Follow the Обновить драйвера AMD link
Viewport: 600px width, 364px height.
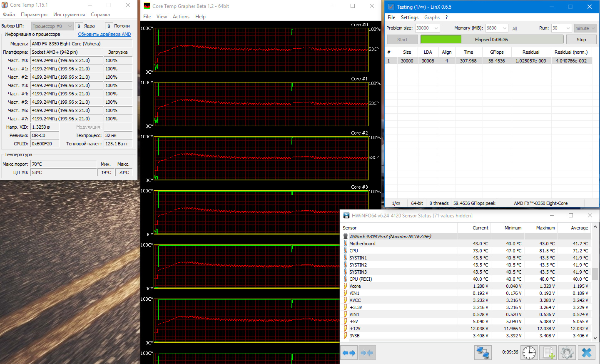[105, 34]
